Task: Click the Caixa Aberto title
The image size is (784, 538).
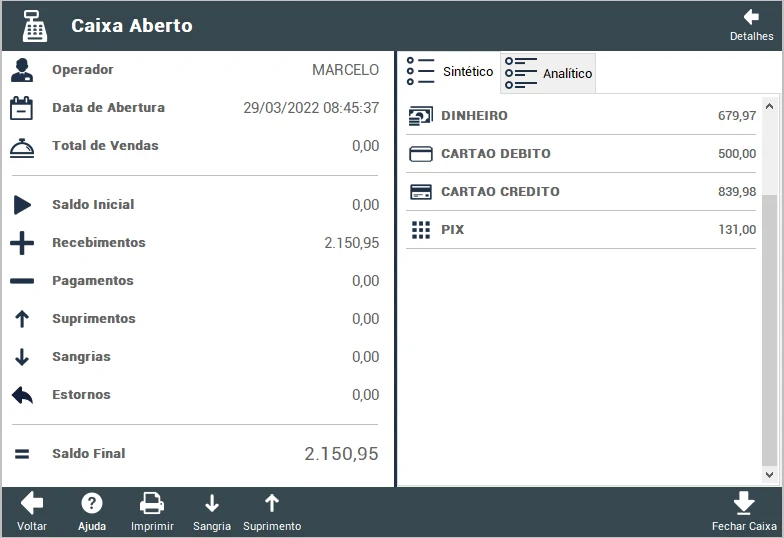Action: (x=132, y=26)
